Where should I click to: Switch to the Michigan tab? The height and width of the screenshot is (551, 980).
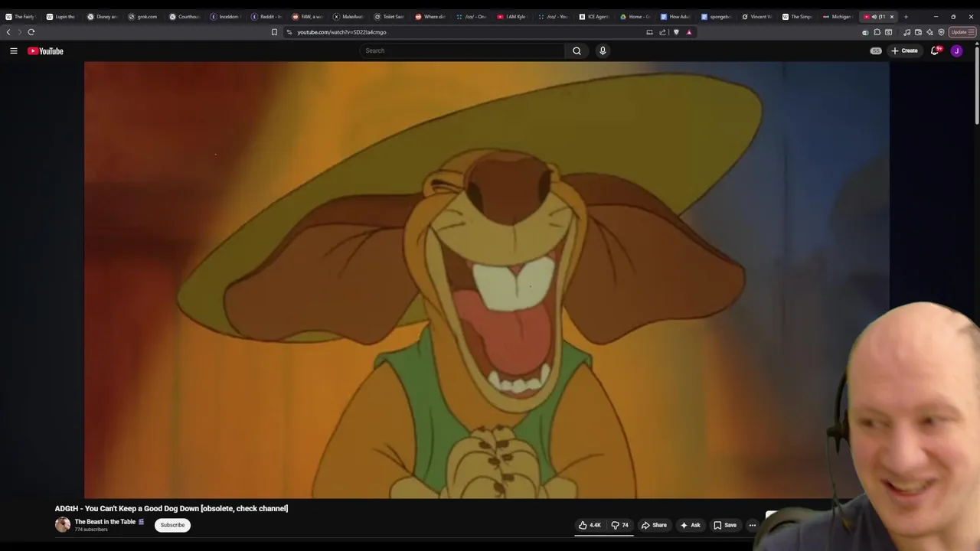[838, 16]
